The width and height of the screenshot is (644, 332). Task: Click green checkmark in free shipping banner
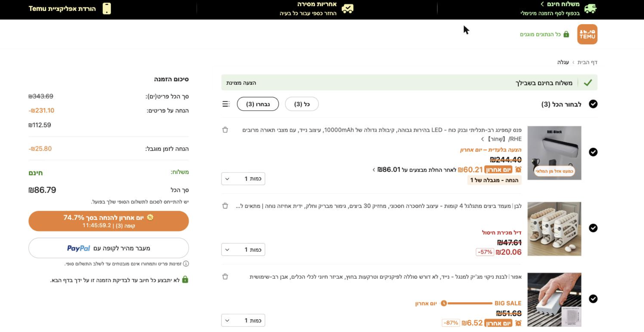pyautogui.click(x=588, y=83)
